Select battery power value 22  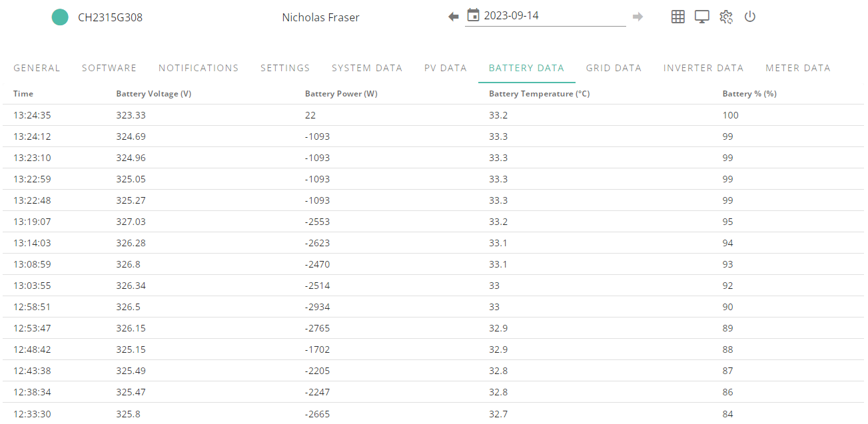(310, 115)
